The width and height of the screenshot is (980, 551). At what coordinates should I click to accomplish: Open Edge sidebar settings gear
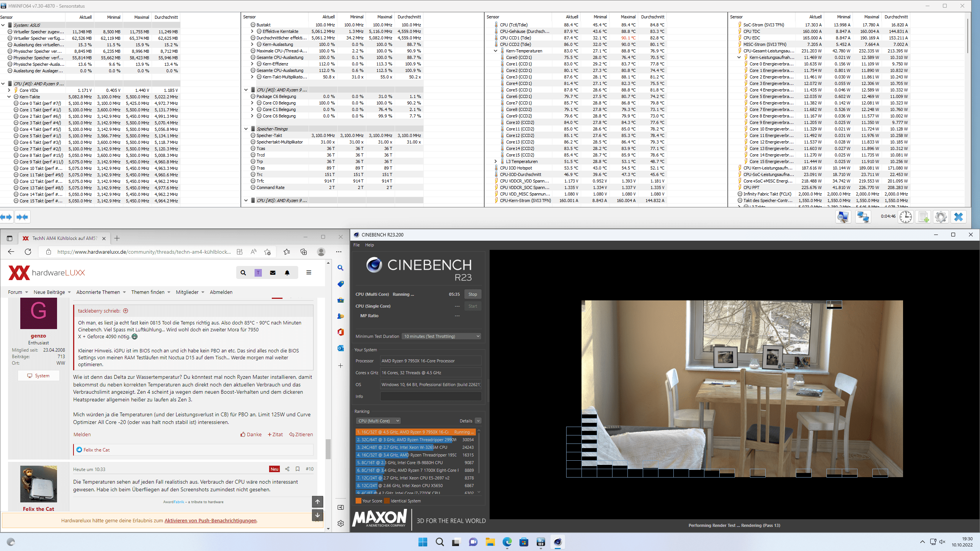click(x=341, y=523)
